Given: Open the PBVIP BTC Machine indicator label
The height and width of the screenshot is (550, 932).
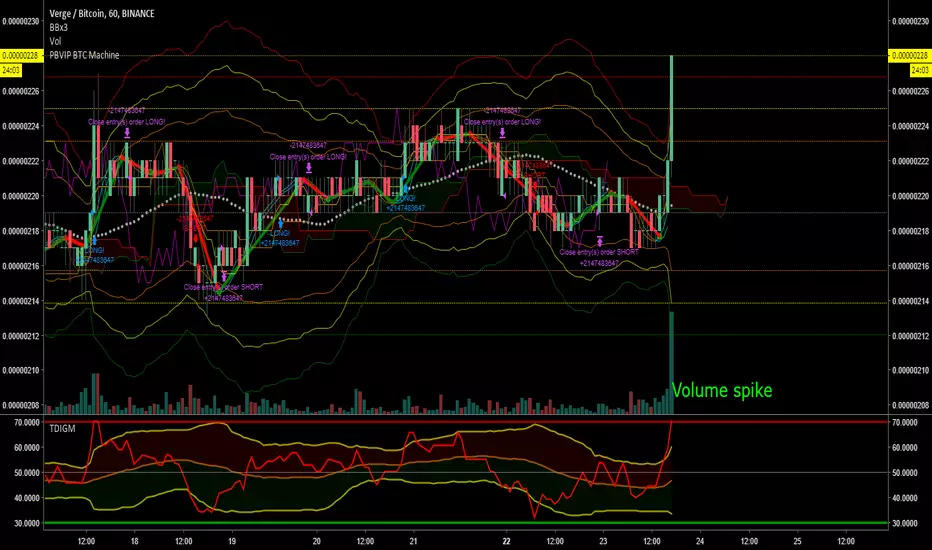Looking at the screenshot, I should [x=84, y=55].
